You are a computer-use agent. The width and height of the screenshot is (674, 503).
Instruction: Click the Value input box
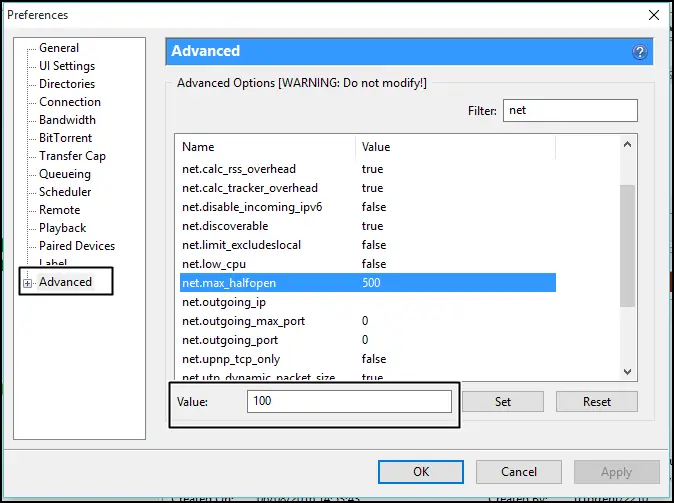(x=349, y=401)
